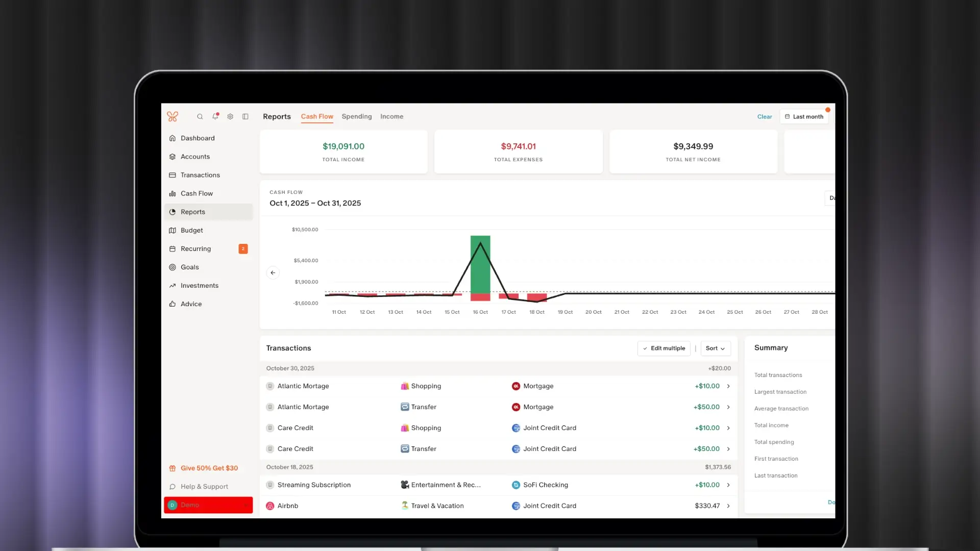Collapse sidebar with panel icon
980x551 pixels.
click(x=246, y=117)
